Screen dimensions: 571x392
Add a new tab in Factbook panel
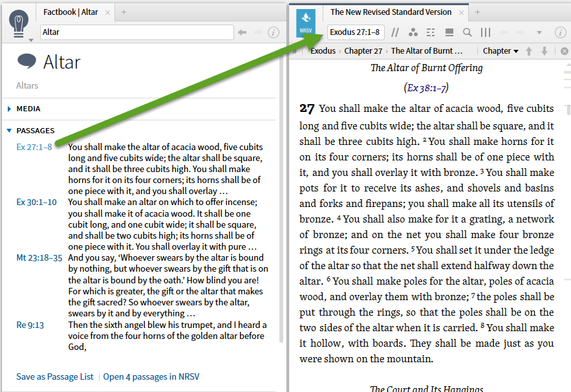point(124,12)
